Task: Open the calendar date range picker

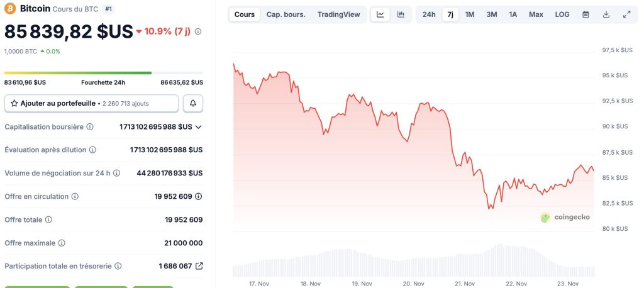Action: tap(586, 14)
